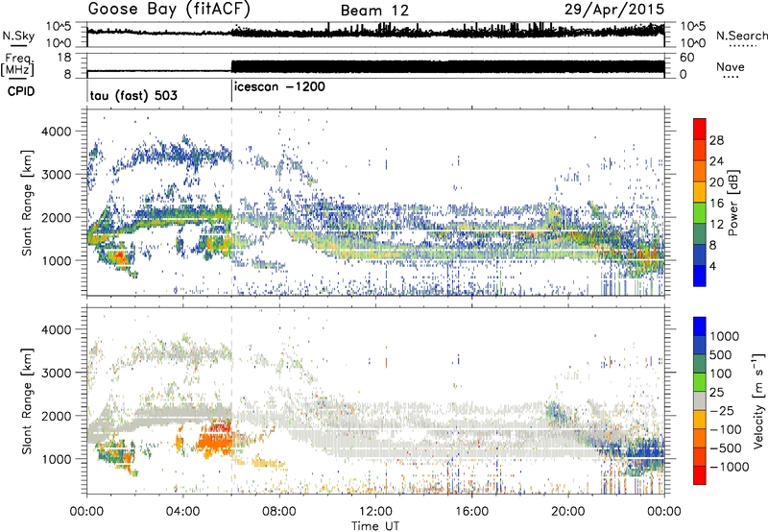
Task: Click the '28' tick on the Power scale
Action: pyautogui.click(x=716, y=140)
